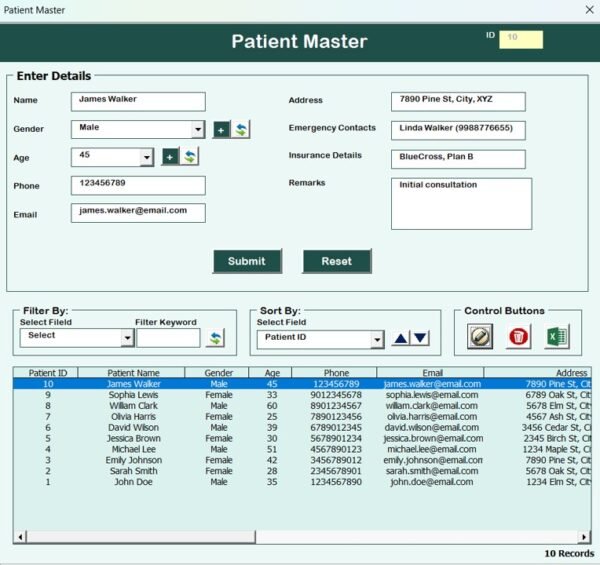Select the David Wilson row
Viewport: 600px width, 565px height.
tap(302, 427)
